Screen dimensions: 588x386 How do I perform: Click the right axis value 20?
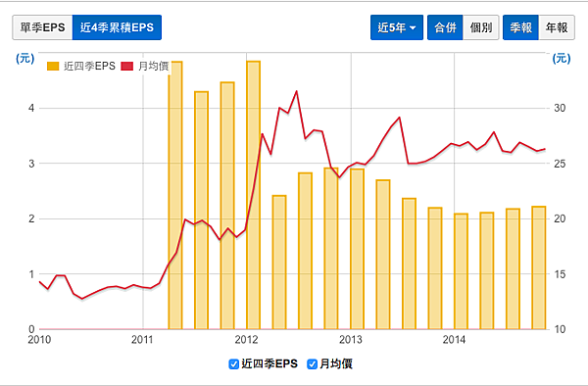coord(560,218)
